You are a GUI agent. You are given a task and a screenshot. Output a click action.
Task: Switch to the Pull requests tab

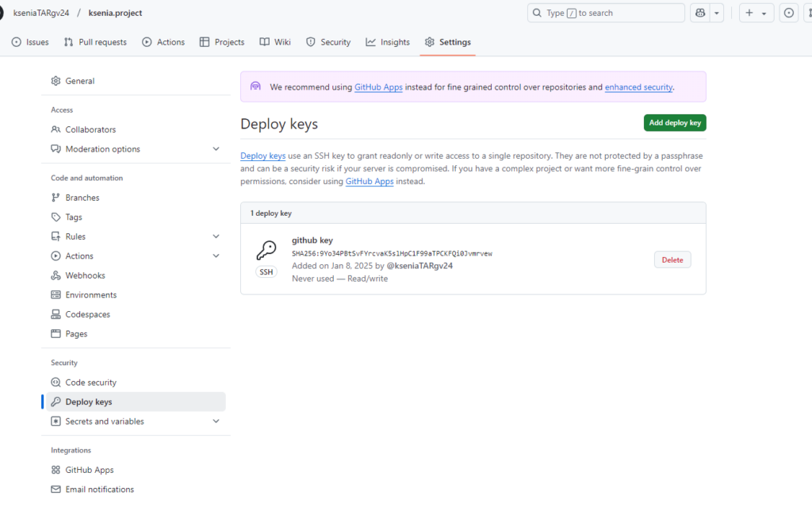[95, 42]
